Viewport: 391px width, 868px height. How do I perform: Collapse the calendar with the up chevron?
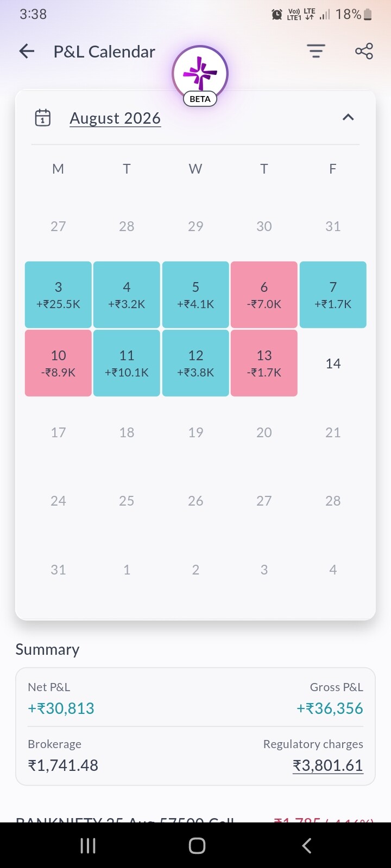pos(348,117)
